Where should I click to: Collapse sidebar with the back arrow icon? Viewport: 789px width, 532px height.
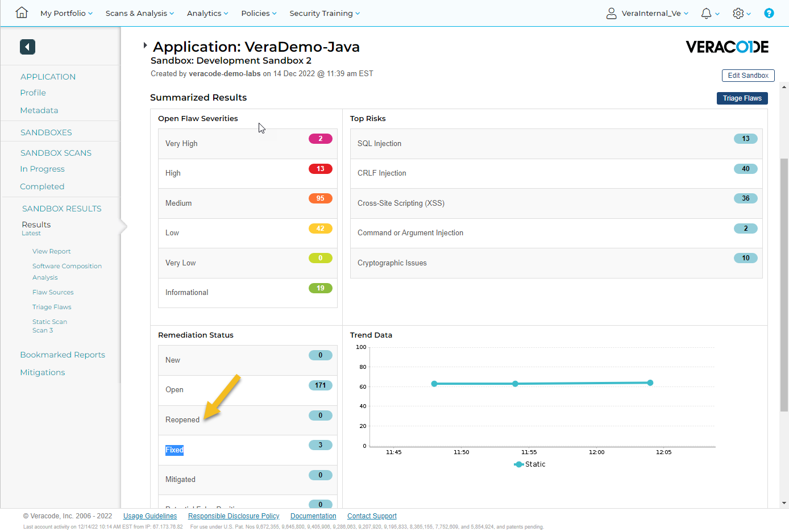(27, 47)
